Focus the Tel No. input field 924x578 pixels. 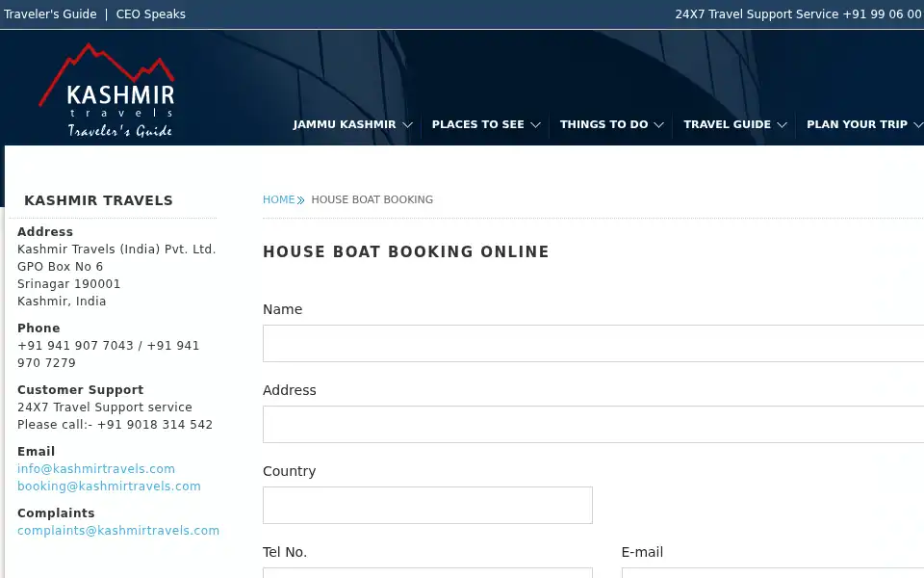click(x=427, y=572)
